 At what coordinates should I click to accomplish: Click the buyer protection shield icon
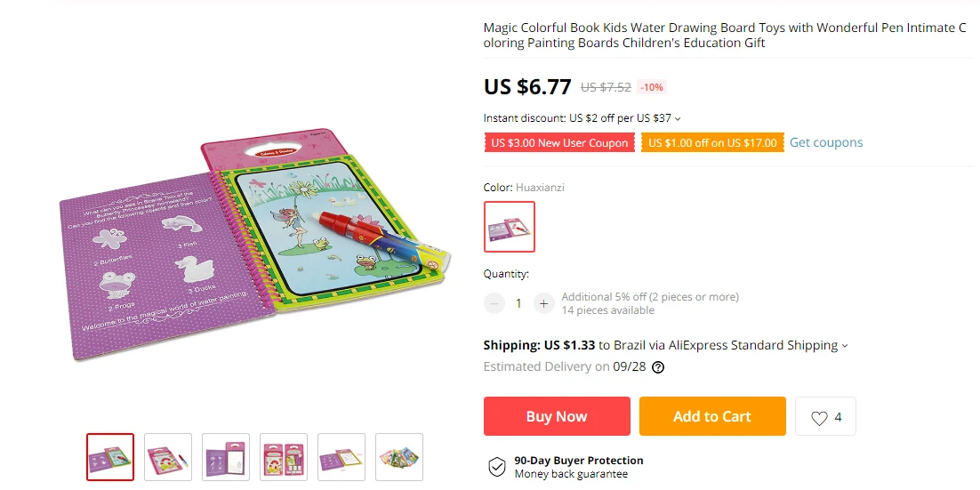(x=497, y=466)
